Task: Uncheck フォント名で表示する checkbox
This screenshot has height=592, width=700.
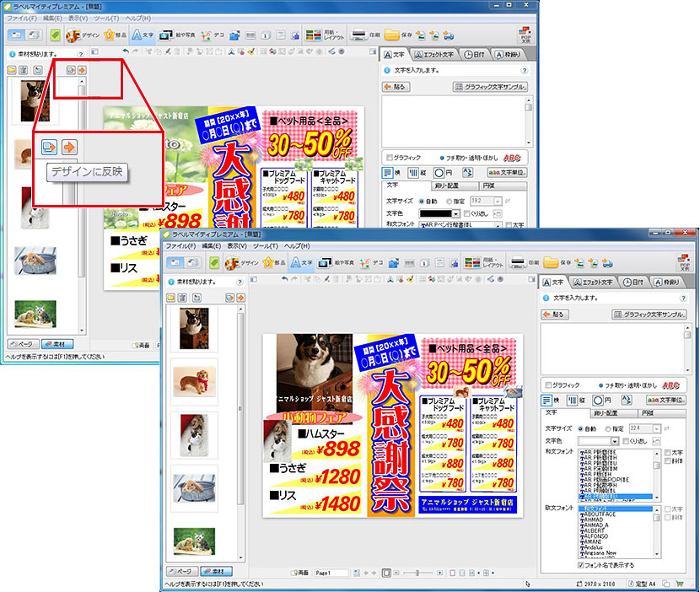Action: 579,565
